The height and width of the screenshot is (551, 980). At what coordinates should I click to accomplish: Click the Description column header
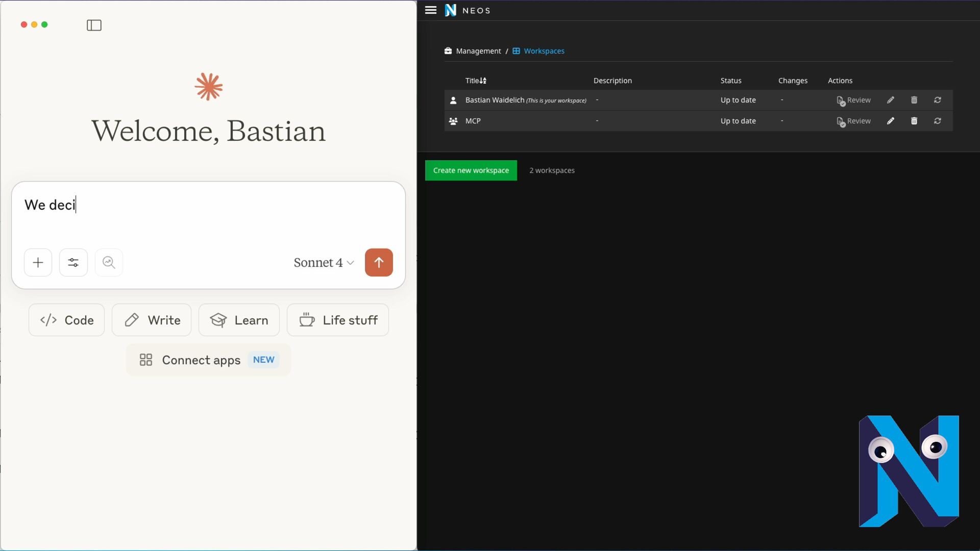pos(612,81)
